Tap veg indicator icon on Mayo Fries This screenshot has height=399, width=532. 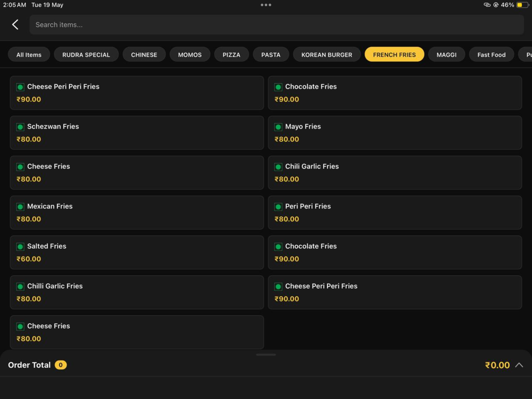[278, 127]
